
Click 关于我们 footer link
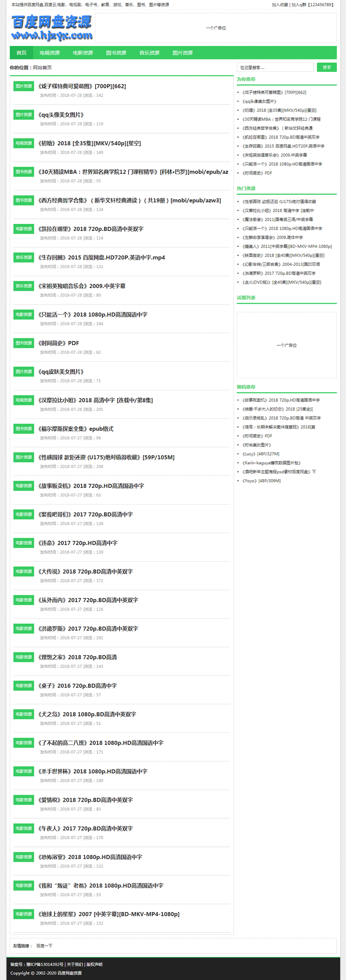tap(75, 964)
